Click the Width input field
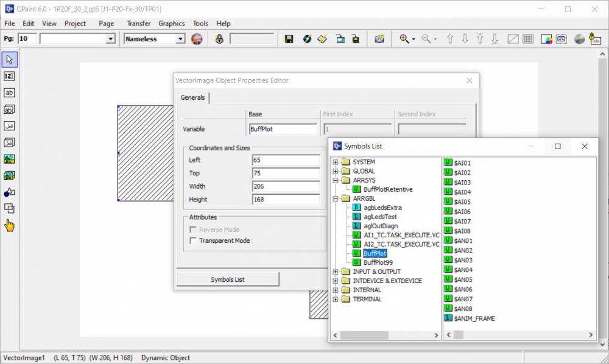 coord(286,186)
